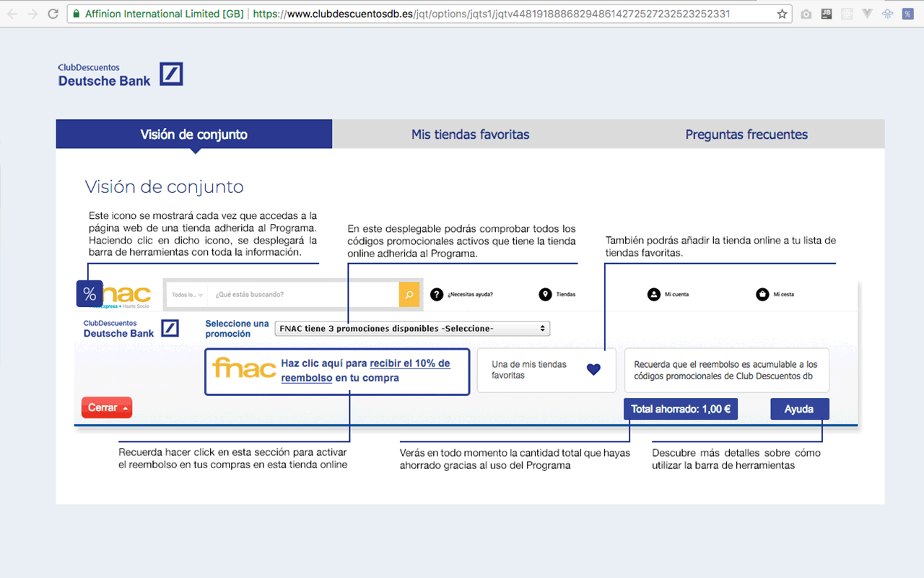Viewport: 924px width, 578px height.
Task: Click the 'Verás en todo momento la cantidad' caption
Action: point(515,459)
